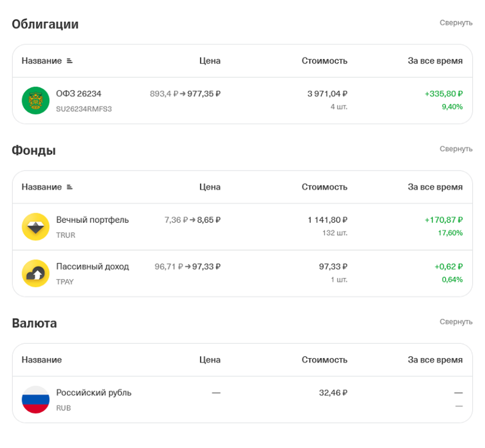485x448 pixels.
Task: Select the Российский рубль flag icon
Action: click(35, 400)
